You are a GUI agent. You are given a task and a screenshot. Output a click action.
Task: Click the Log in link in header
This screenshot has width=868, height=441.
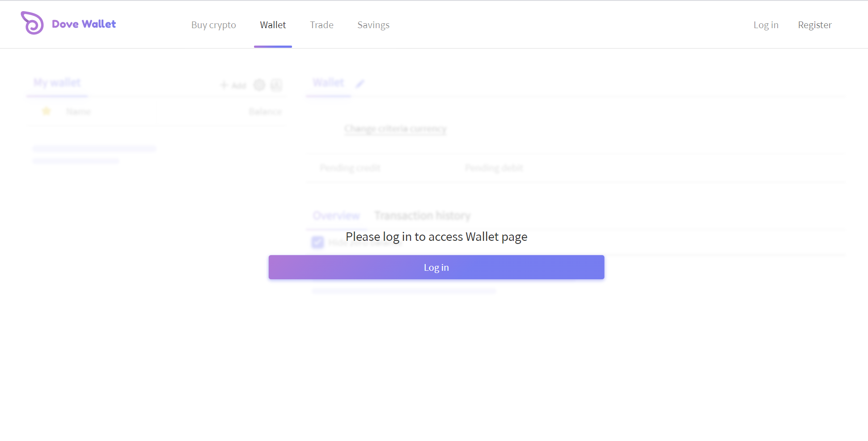pyautogui.click(x=766, y=25)
